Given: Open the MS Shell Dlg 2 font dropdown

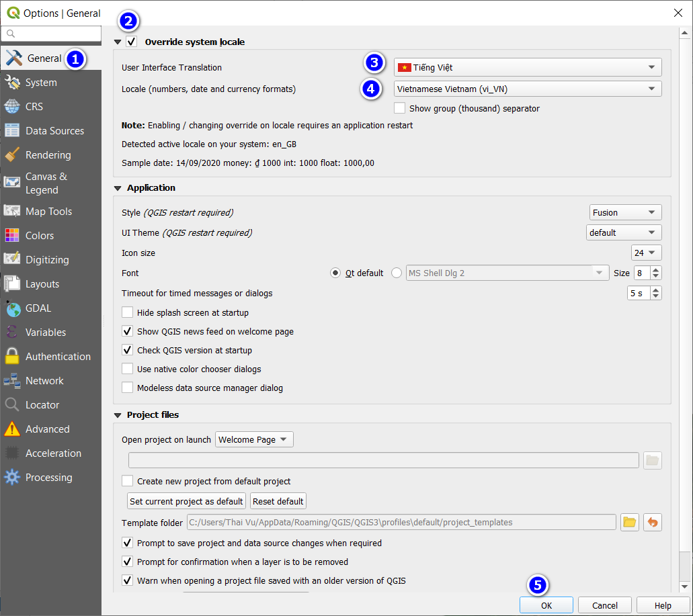Looking at the screenshot, I should click(507, 273).
